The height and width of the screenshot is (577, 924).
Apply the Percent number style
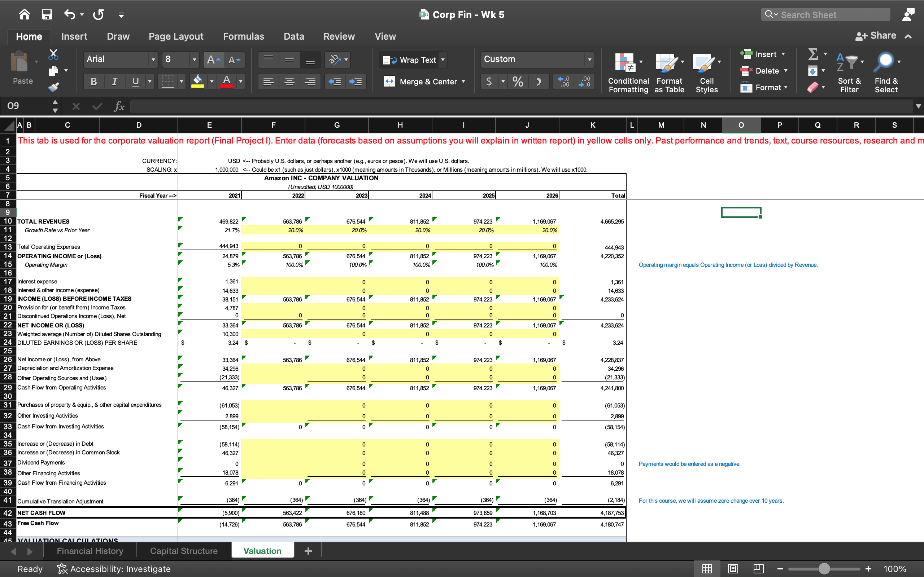click(518, 81)
